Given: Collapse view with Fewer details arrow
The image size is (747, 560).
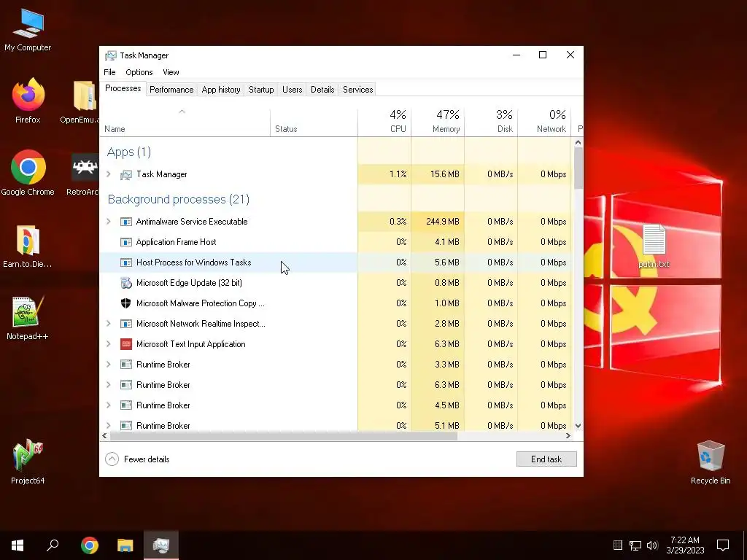Looking at the screenshot, I should [112, 459].
